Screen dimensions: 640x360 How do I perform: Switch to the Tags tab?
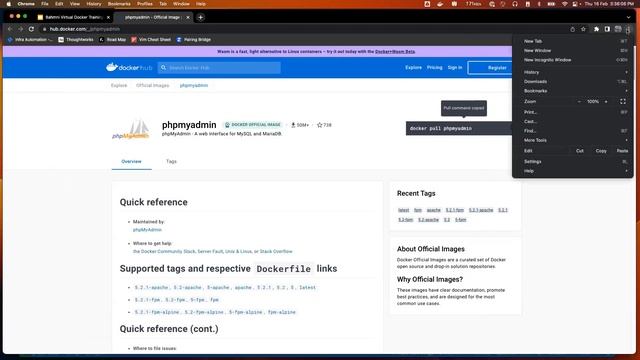point(171,161)
